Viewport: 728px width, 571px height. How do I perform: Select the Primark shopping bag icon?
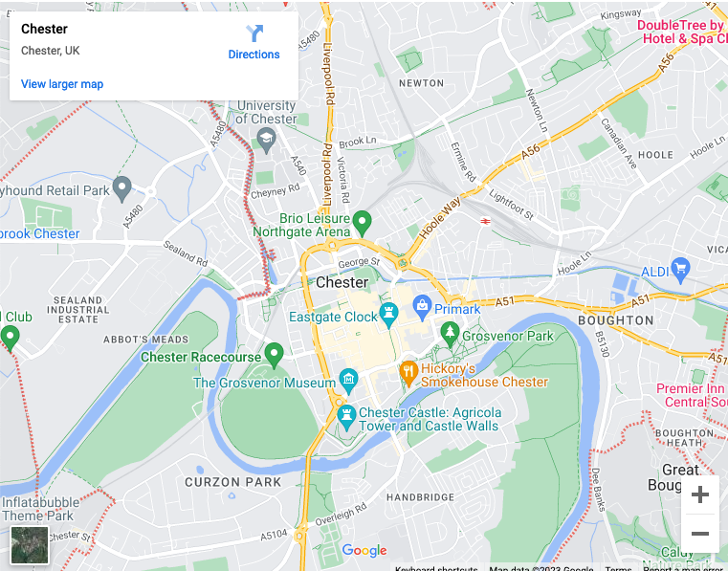(x=422, y=308)
